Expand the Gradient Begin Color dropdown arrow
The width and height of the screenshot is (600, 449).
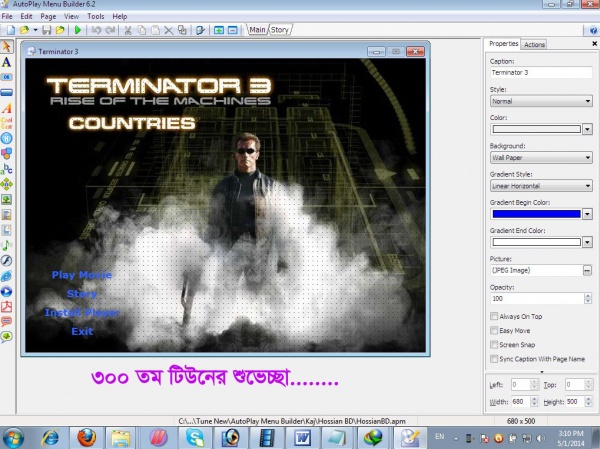pos(587,214)
